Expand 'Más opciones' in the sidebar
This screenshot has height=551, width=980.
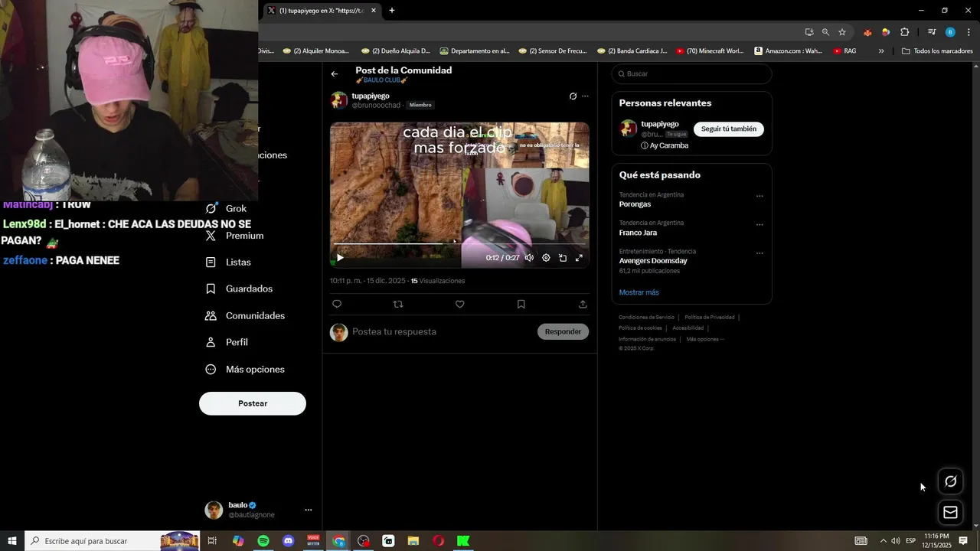coord(245,369)
